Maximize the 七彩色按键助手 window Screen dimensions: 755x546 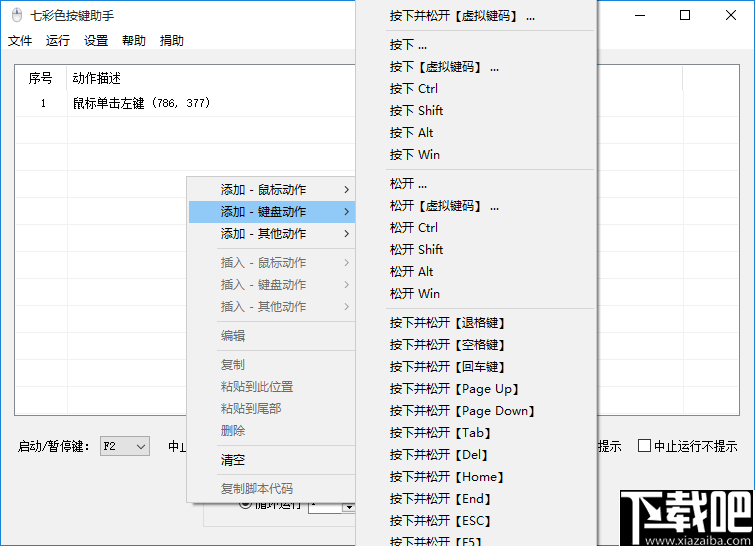click(x=685, y=15)
